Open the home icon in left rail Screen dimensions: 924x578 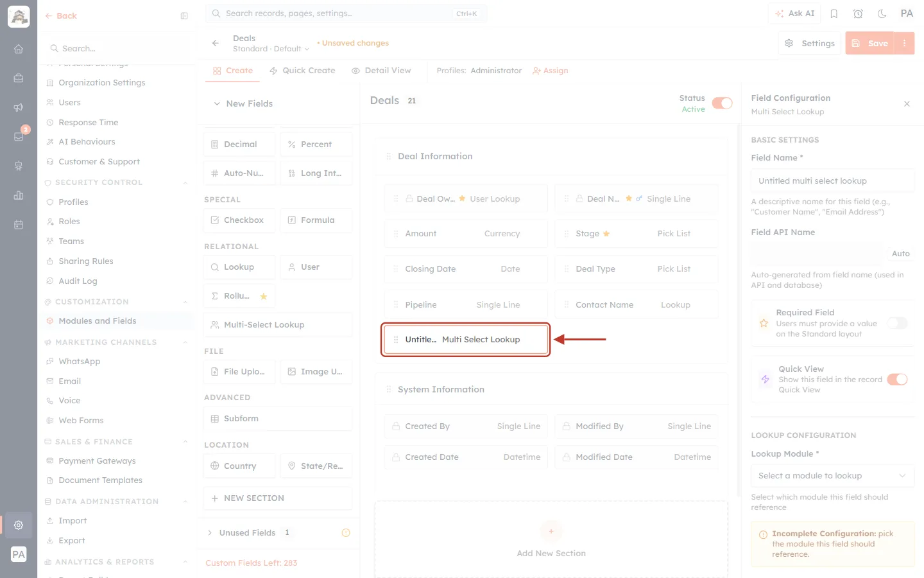click(x=19, y=49)
